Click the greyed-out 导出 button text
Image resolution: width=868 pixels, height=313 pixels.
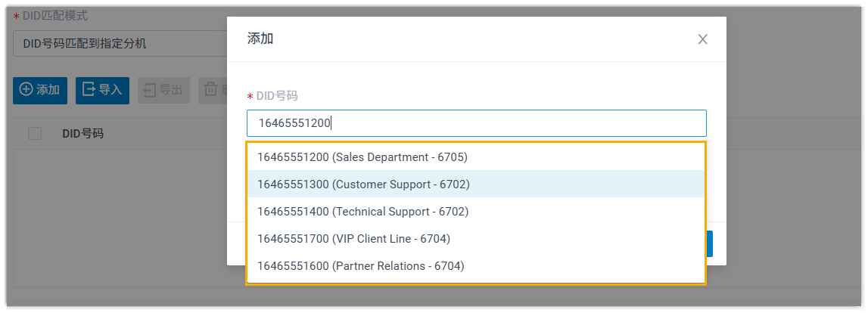170,90
